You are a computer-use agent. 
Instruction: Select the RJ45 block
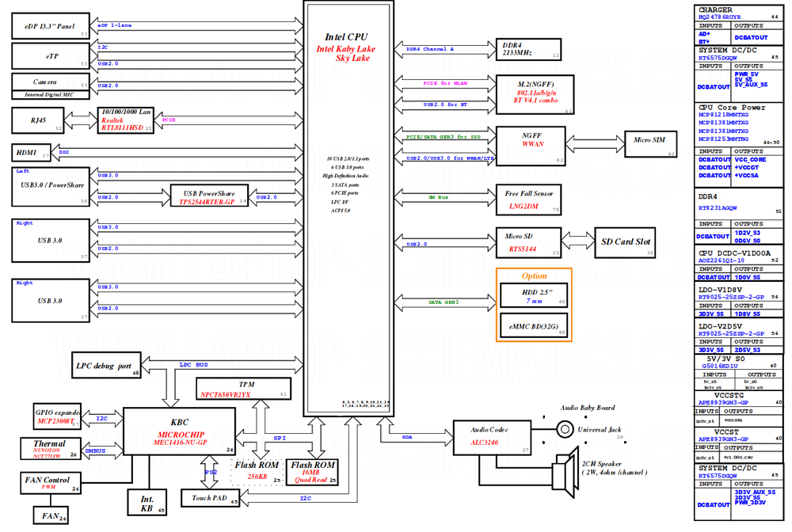tap(38, 120)
